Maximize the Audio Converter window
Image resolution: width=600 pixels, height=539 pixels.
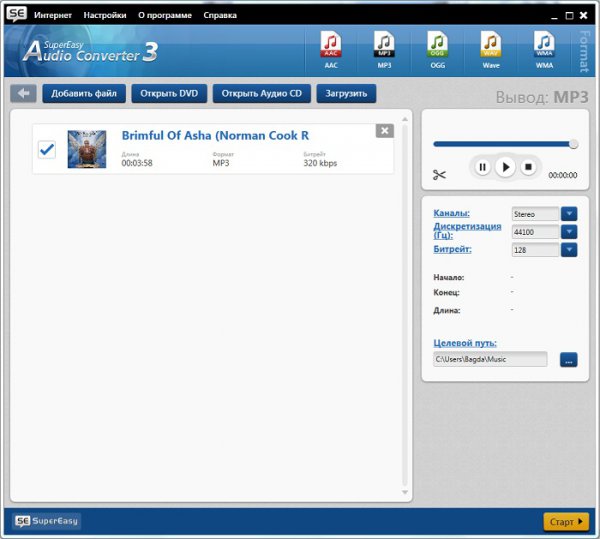point(569,15)
